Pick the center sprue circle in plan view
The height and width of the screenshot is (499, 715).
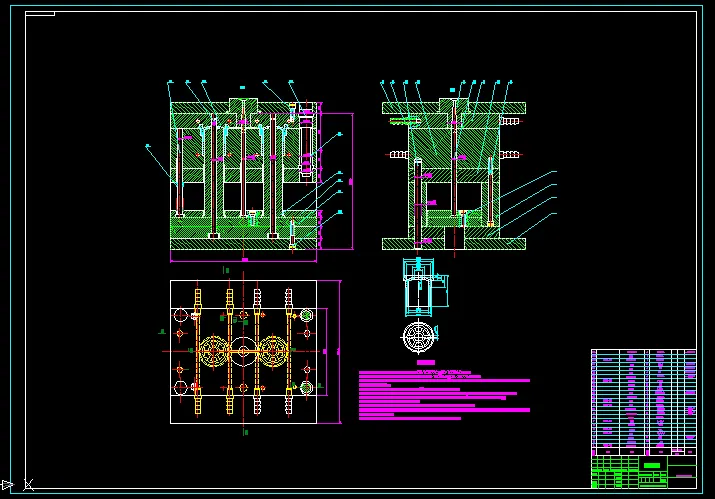pyautogui.click(x=244, y=351)
